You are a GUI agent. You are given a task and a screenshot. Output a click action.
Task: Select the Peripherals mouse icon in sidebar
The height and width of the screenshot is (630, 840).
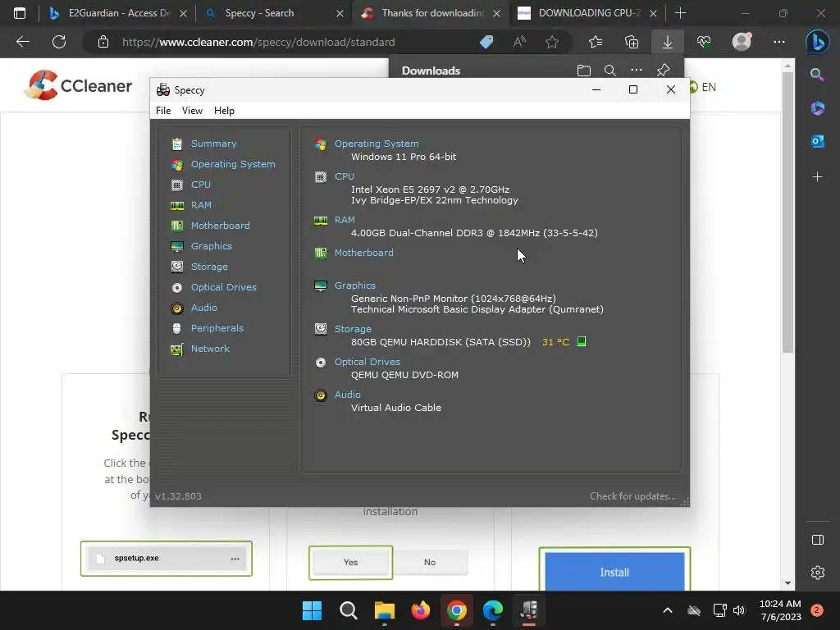[x=177, y=328]
